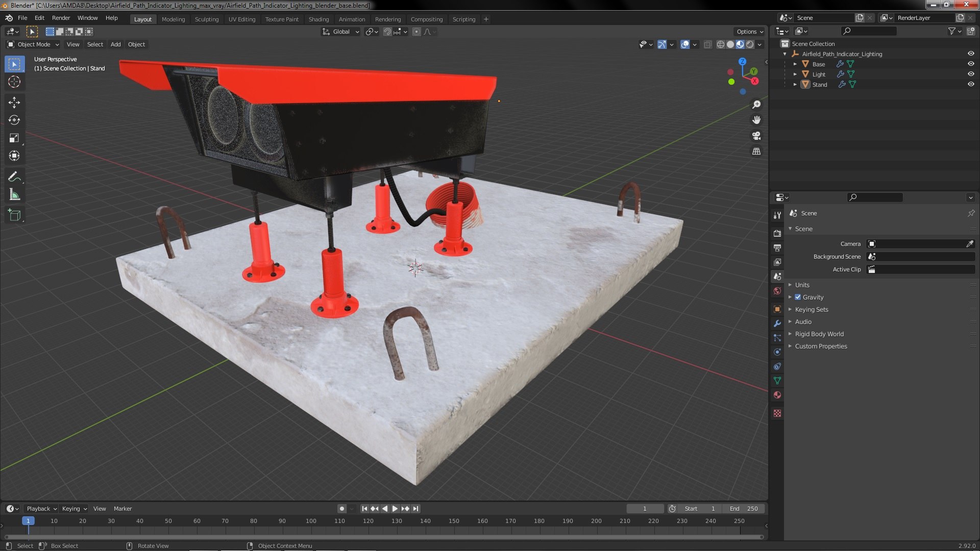Switch to the UV Editing workspace tab
Viewport: 980px width, 551px height.
(x=242, y=19)
